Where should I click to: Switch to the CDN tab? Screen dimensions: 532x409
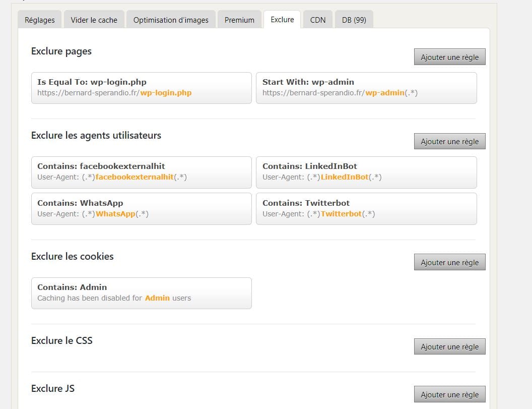(317, 20)
